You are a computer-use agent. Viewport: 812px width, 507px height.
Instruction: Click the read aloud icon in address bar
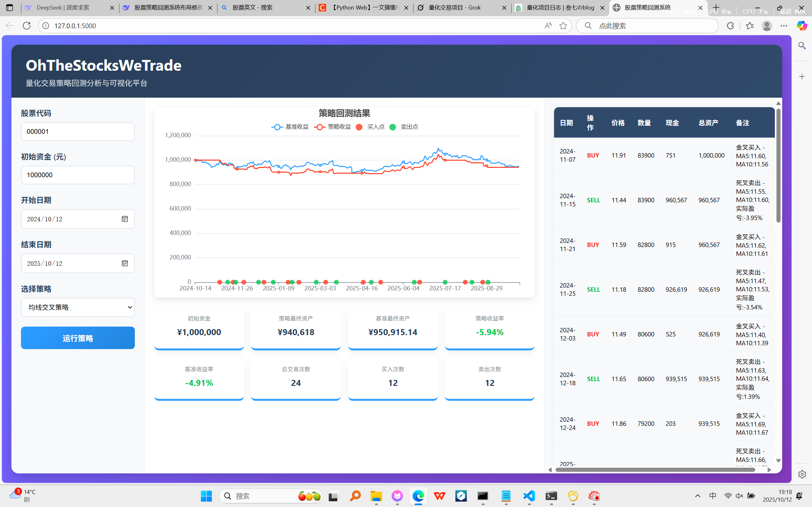tap(548, 26)
